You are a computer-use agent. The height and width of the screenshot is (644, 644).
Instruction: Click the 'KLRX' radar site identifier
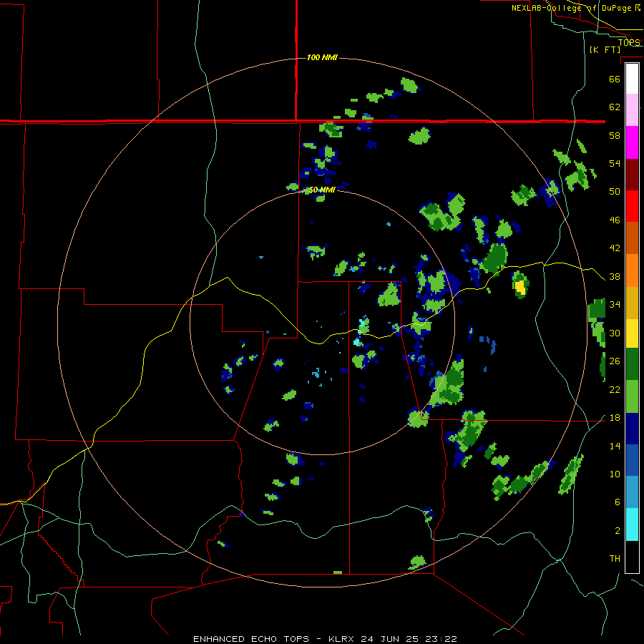click(342, 639)
